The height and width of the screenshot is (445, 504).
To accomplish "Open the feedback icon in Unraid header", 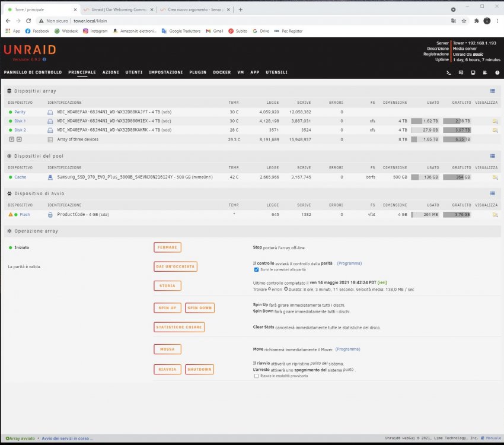I will [461, 72].
